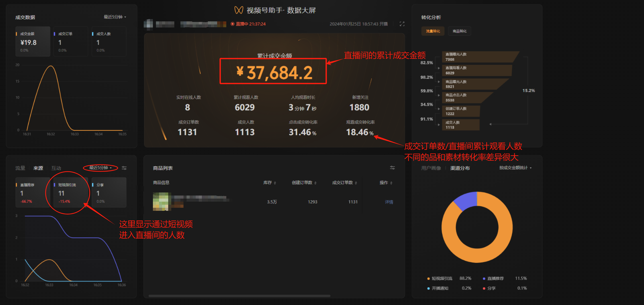Click the 视频号助手 logo icon
644x305 pixels.
coord(239,10)
